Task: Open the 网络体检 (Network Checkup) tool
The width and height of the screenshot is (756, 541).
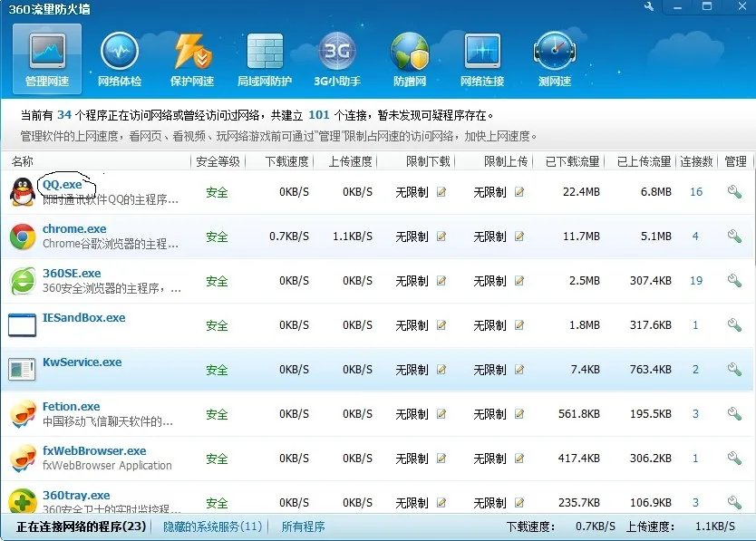Action: coord(119,57)
